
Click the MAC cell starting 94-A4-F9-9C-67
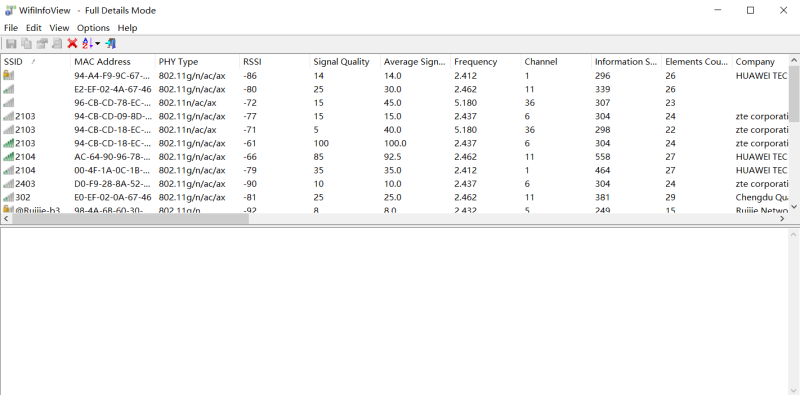point(112,76)
